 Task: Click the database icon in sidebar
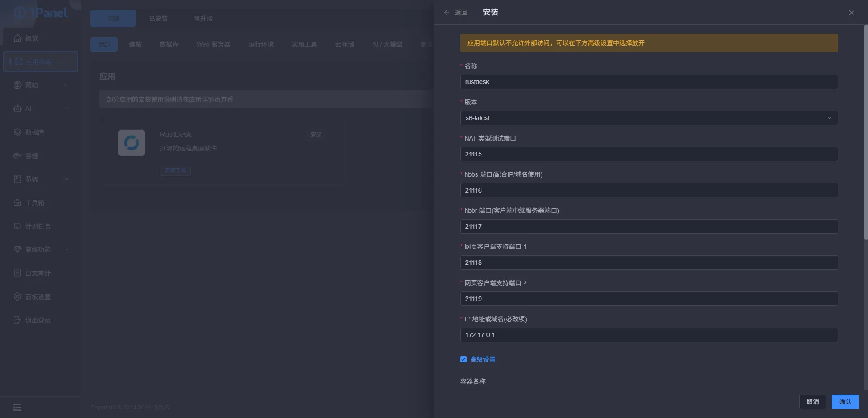(x=18, y=132)
